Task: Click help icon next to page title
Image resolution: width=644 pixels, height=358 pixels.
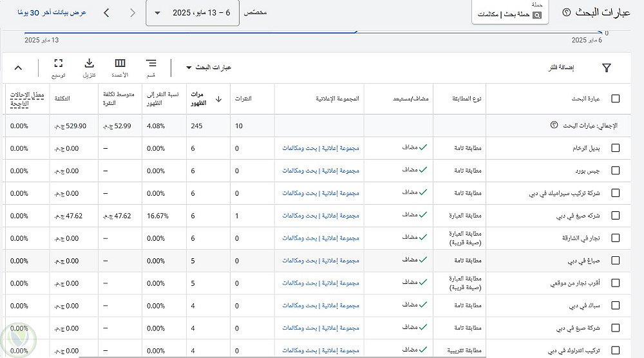Action: 567,12
